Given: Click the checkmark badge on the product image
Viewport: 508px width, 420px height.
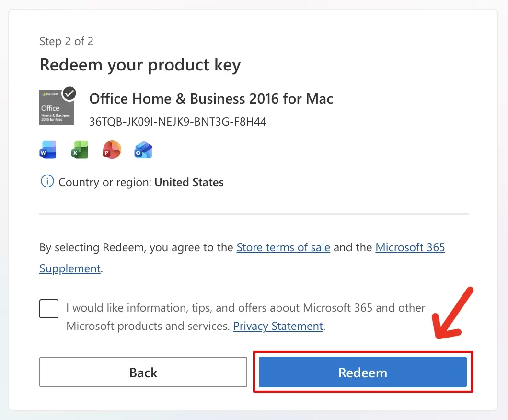Looking at the screenshot, I should 70,93.
